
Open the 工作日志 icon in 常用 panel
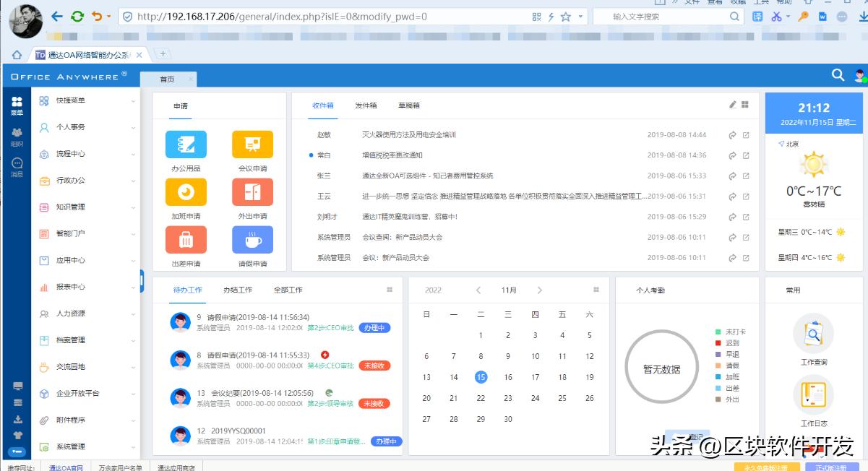click(815, 395)
